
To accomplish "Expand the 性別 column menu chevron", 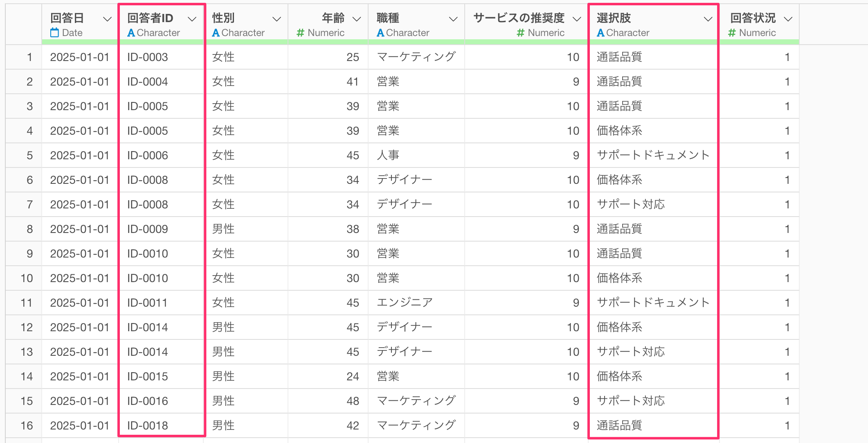I will click(277, 19).
